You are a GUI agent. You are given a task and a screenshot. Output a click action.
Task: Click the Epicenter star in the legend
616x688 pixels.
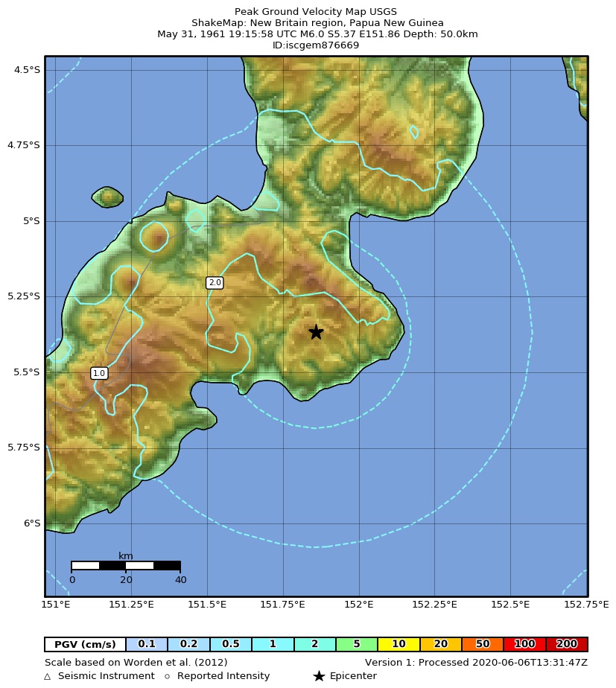point(319,676)
